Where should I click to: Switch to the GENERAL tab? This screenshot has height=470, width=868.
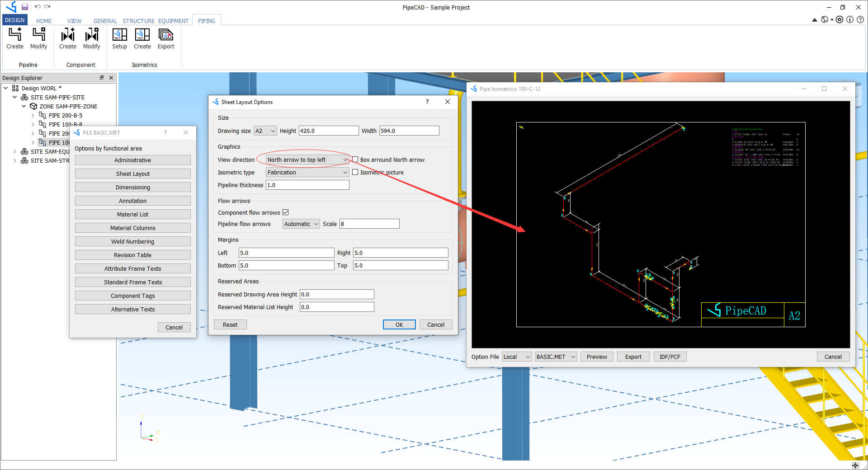coord(105,21)
